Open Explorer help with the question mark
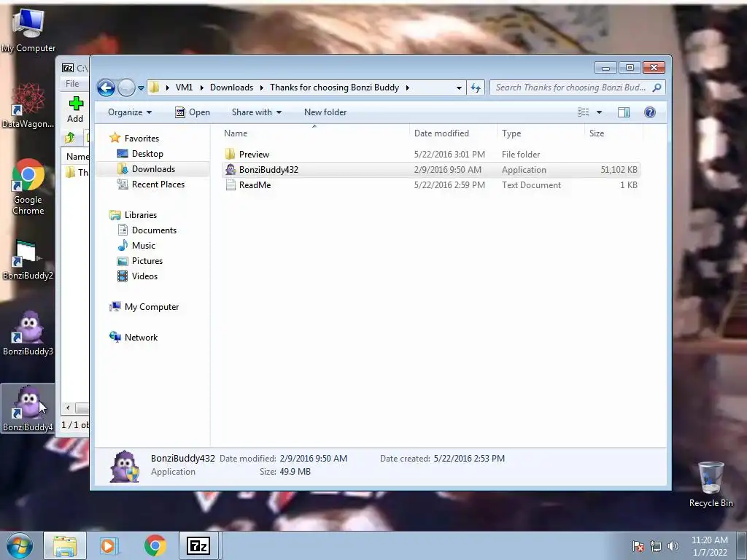 pos(649,112)
